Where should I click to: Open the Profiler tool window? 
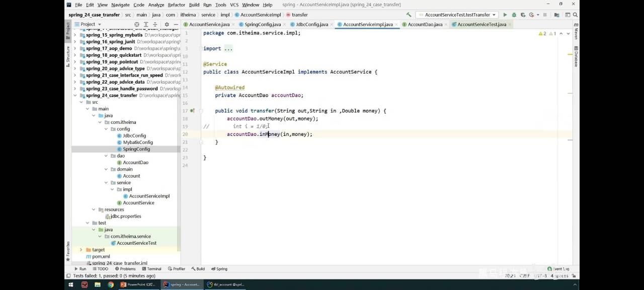click(x=177, y=269)
